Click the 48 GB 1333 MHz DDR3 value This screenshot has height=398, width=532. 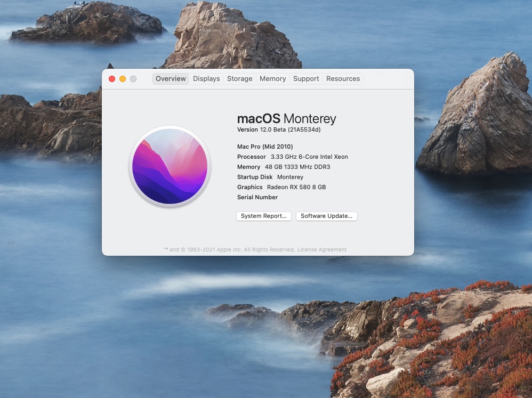click(x=297, y=167)
